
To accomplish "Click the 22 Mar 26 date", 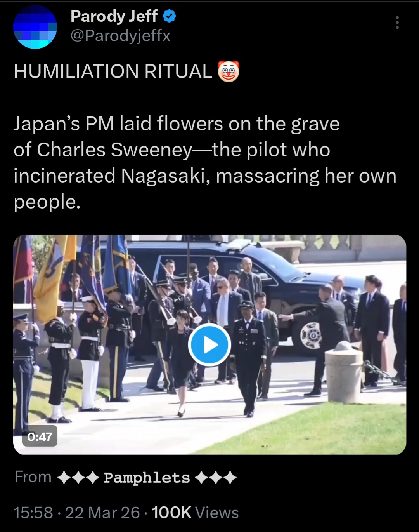I will point(102,513).
